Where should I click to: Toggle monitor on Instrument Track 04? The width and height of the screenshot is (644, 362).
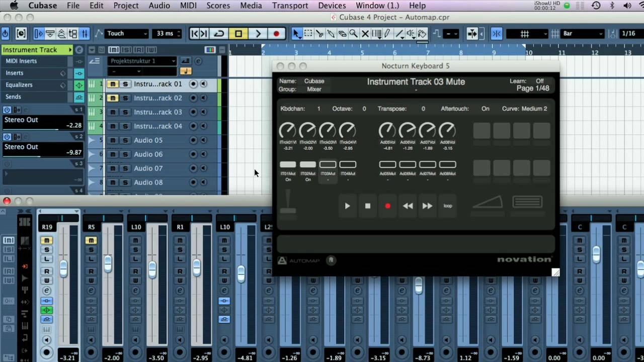203,126
